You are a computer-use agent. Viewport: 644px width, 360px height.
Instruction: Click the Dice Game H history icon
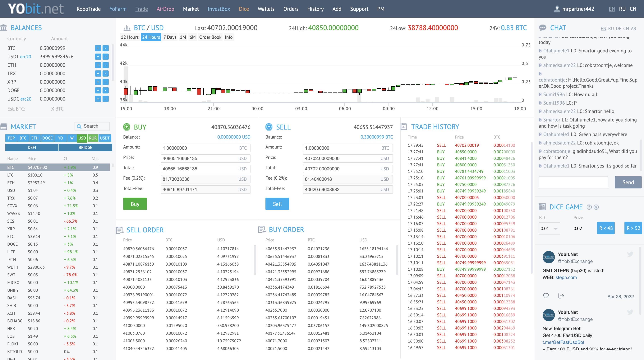[596, 207]
